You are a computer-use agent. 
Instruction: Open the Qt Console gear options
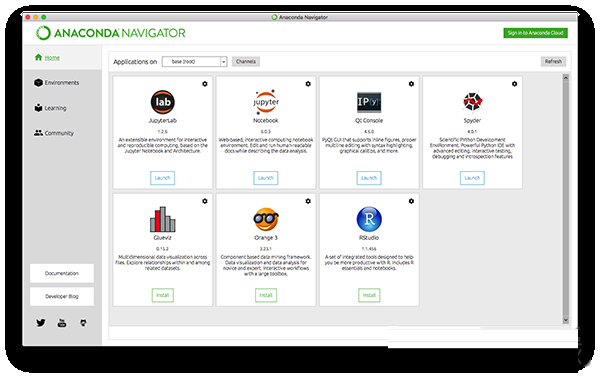411,84
